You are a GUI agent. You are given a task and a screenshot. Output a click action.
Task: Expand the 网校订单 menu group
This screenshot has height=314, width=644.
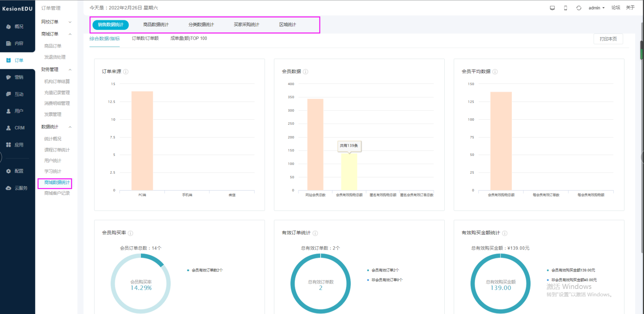[x=56, y=22]
